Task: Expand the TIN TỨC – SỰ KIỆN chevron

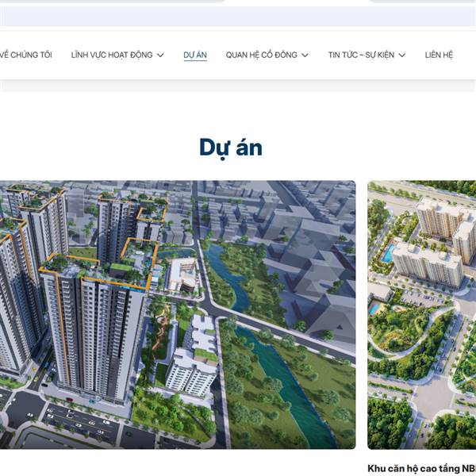Action: [402, 56]
